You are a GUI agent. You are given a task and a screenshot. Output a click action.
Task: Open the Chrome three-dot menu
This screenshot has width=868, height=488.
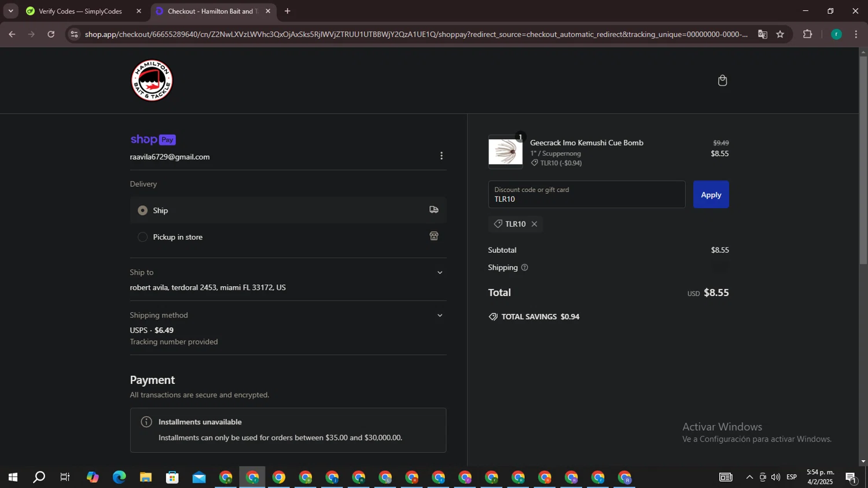[x=856, y=34]
